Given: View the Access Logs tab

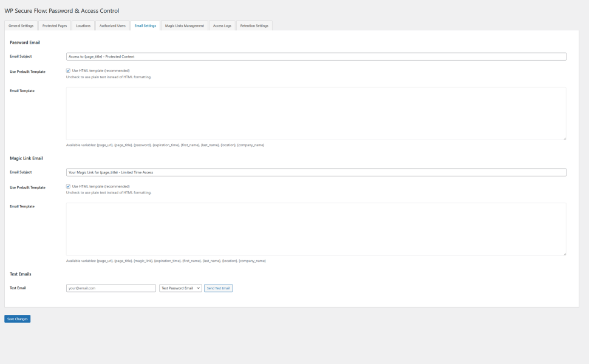Looking at the screenshot, I should (222, 25).
